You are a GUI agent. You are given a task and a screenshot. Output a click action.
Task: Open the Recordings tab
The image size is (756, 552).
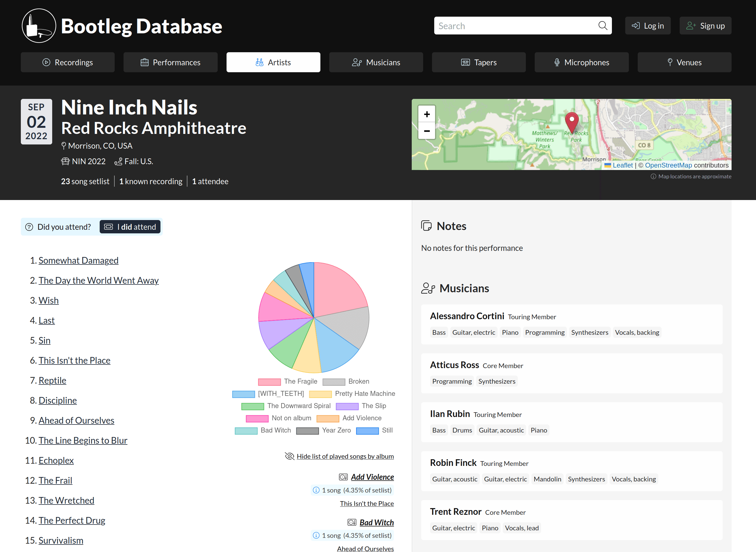tap(68, 62)
